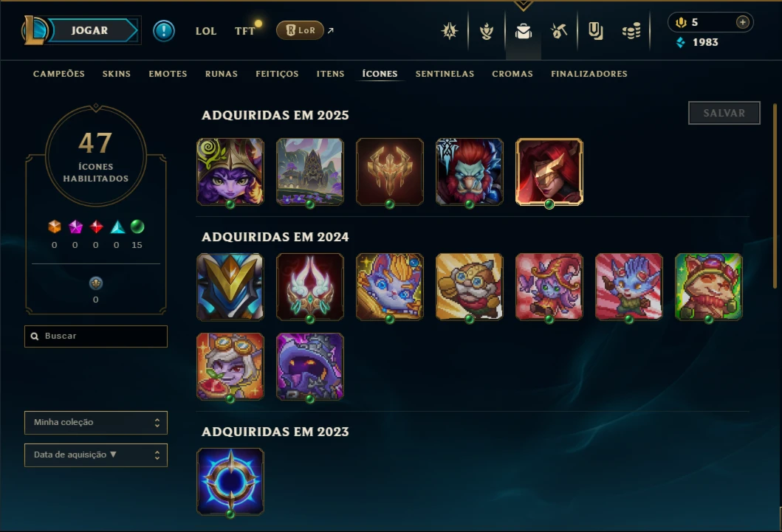Go to the SENTINELAS tab
The width and height of the screenshot is (782, 532).
tap(445, 74)
